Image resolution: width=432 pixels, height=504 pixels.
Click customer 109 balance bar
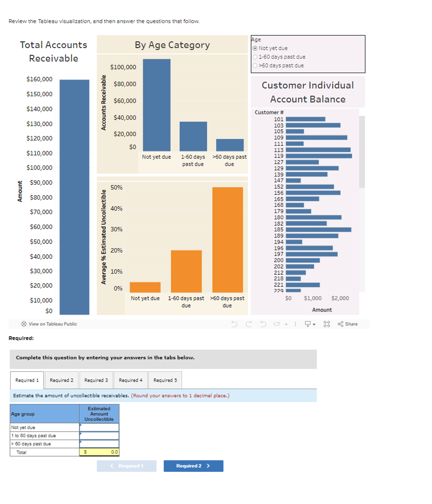coord(316,138)
